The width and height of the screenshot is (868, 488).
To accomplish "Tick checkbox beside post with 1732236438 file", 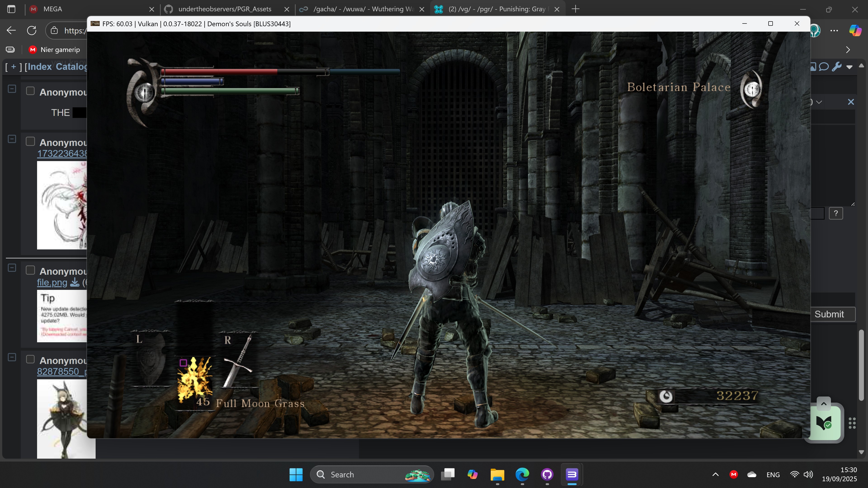I will pos(30,141).
